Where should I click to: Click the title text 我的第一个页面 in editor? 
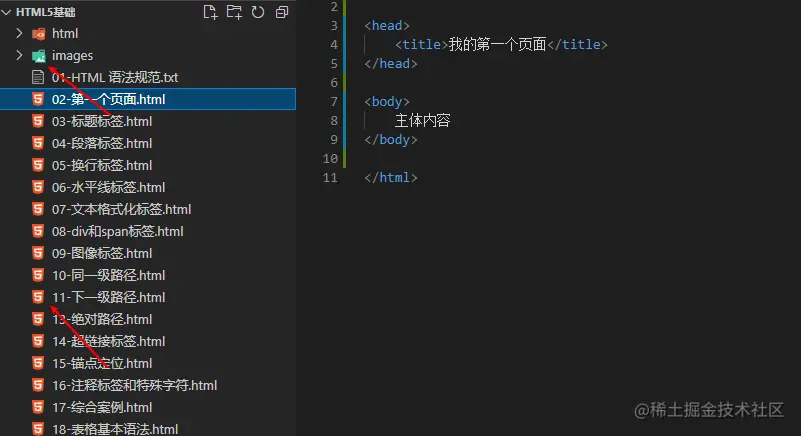pos(498,44)
